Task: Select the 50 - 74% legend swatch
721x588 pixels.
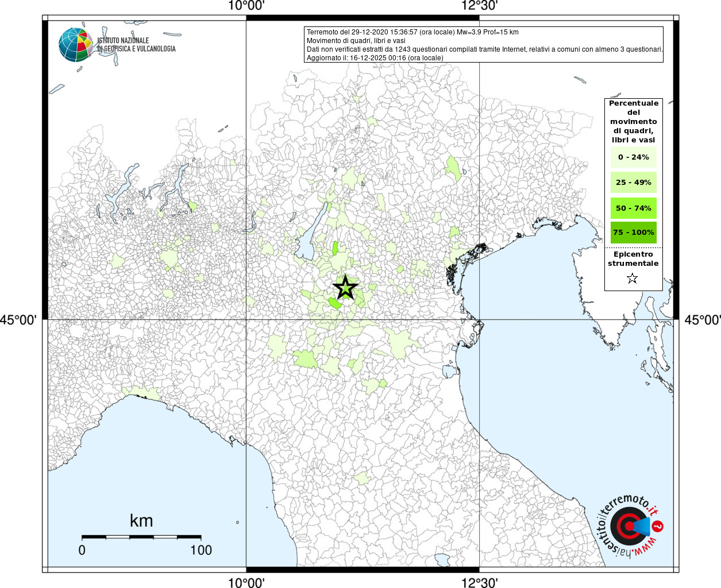Action: point(633,208)
